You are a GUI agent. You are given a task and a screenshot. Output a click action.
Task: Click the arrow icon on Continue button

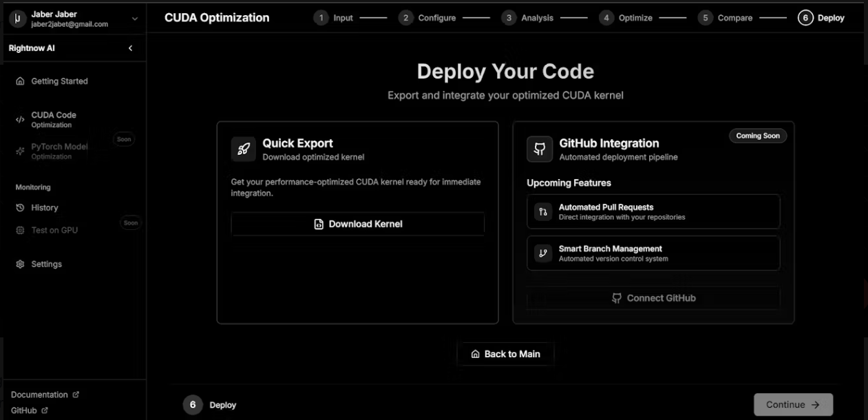816,406
